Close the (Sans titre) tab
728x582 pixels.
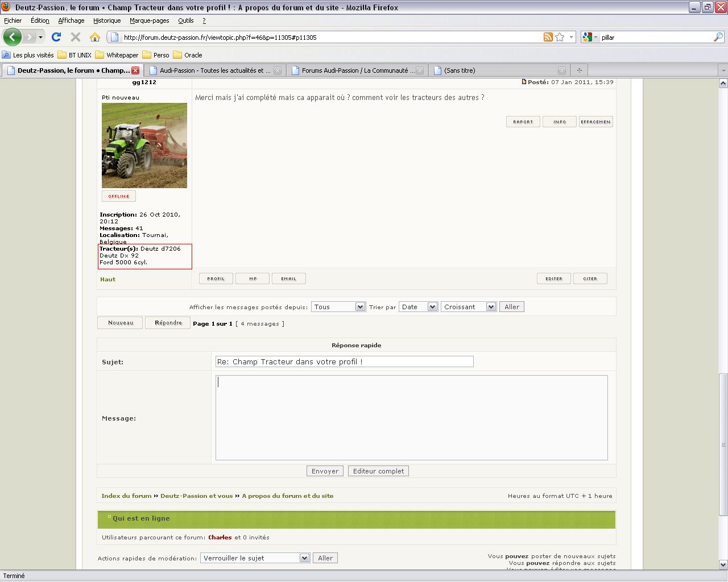point(561,70)
